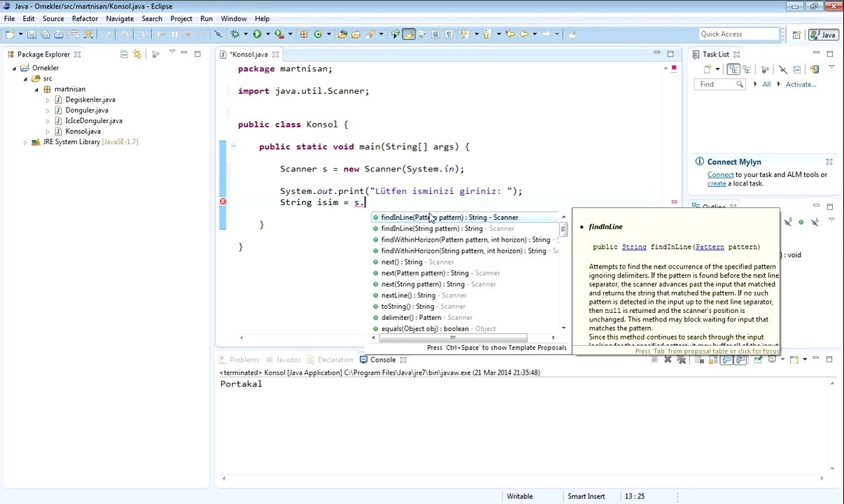Click the New Java Class icon

click(317, 34)
